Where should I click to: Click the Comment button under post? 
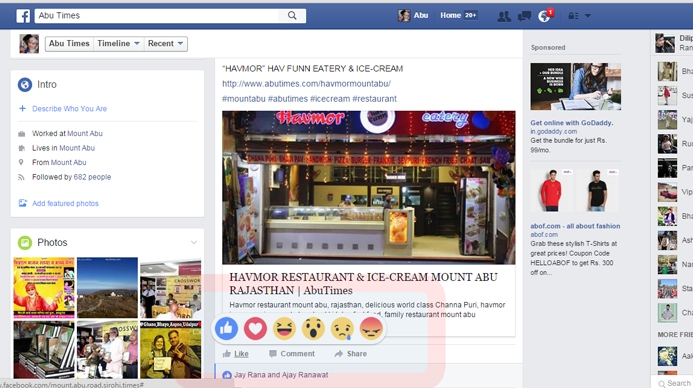pyautogui.click(x=292, y=354)
